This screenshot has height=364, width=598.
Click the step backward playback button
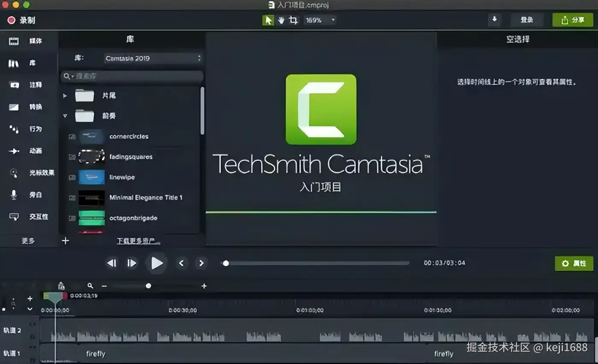[x=111, y=263]
